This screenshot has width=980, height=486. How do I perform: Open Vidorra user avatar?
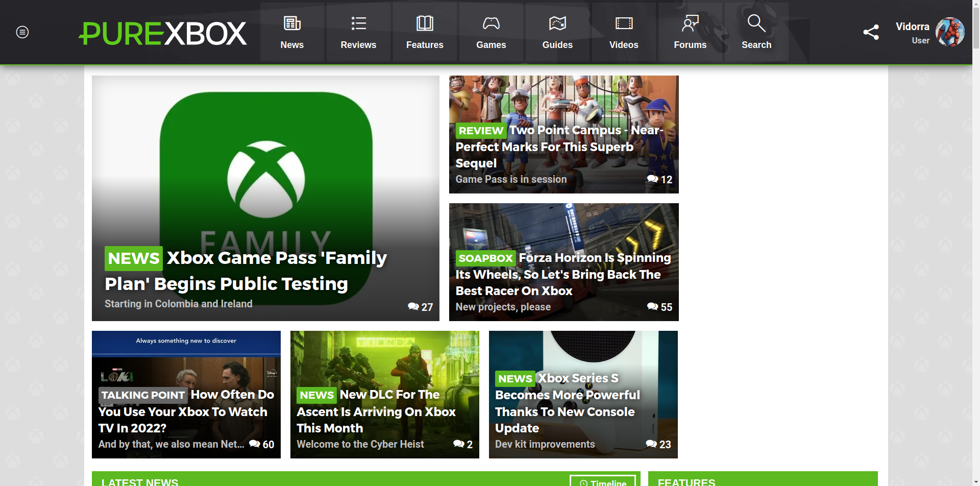pyautogui.click(x=950, y=32)
